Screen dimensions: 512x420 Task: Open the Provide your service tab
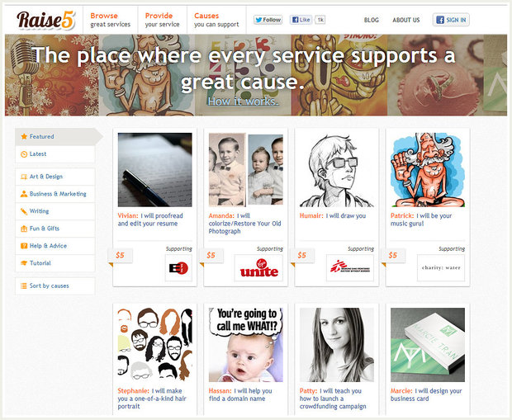[x=163, y=20]
